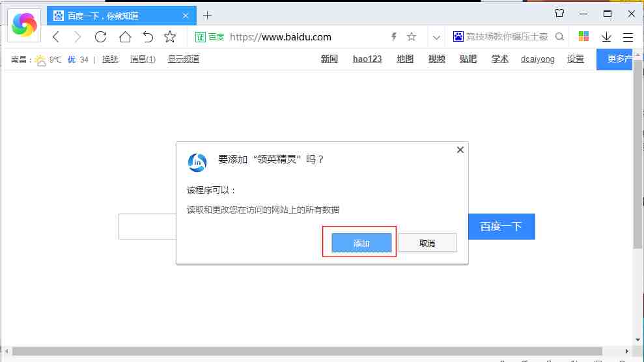Click the vertical scrollbar thumb
This screenshot has width=644, height=362.
point(637,154)
